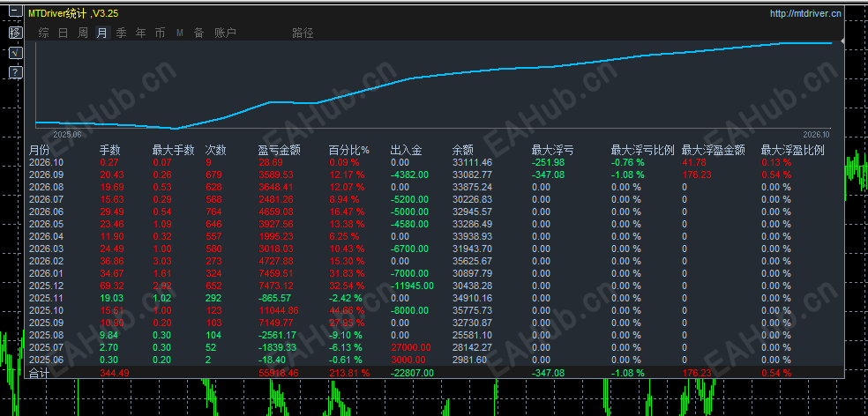Image resolution: width=868 pixels, height=416 pixels.
Task: Switch to the 综 summary tab
Action: tap(44, 33)
